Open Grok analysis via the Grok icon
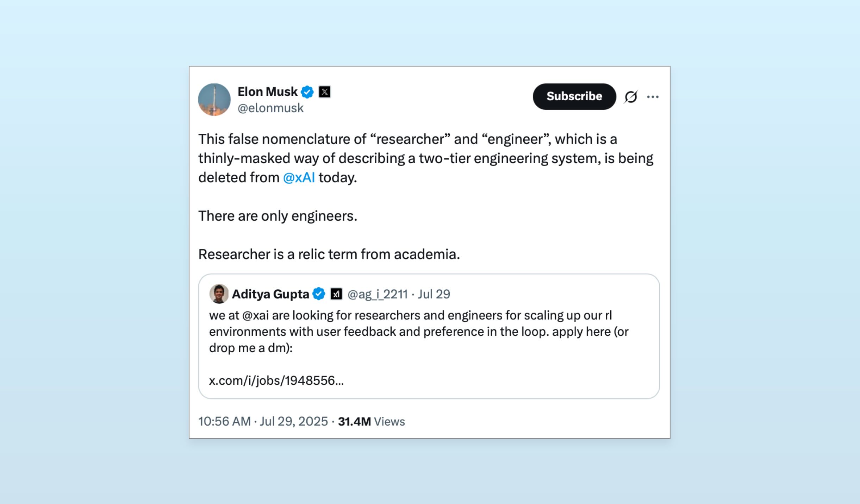860x504 pixels. (630, 97)
